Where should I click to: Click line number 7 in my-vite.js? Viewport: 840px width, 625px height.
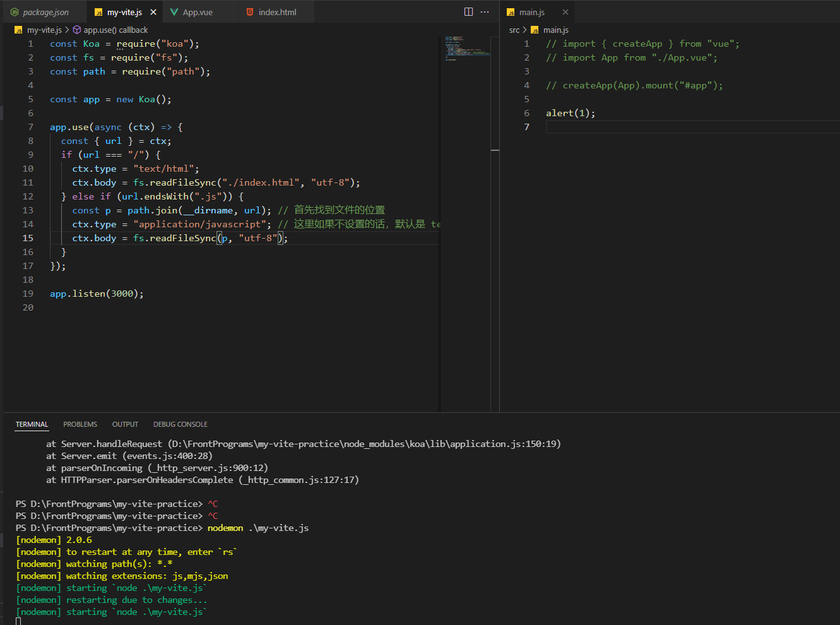pos(30,127)
